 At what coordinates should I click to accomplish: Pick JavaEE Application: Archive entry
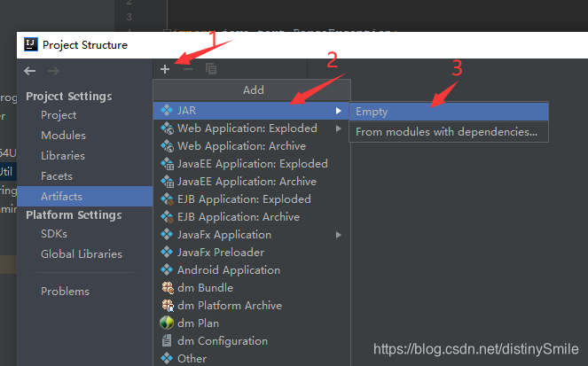tap(251, 182)
